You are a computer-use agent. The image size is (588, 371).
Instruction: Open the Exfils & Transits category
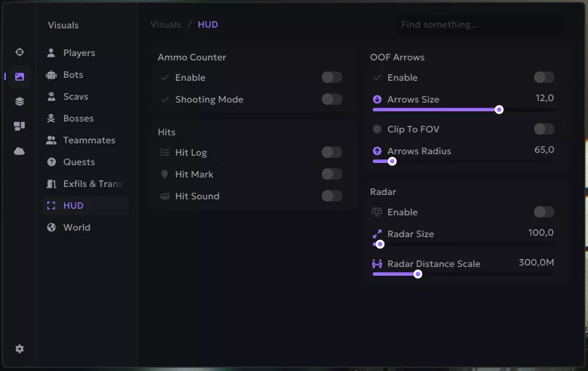coord(92,184)
